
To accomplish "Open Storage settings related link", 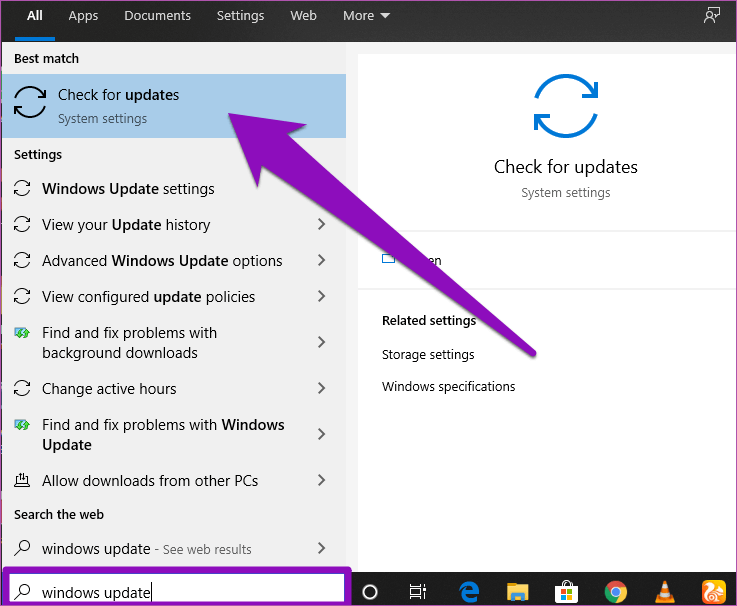I will pos(428,354).
